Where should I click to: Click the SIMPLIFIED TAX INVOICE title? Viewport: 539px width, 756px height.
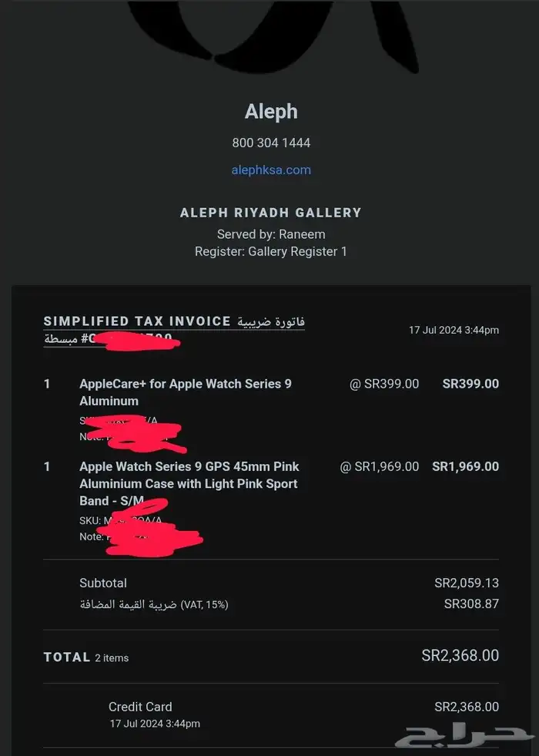[x=137, y=321]
